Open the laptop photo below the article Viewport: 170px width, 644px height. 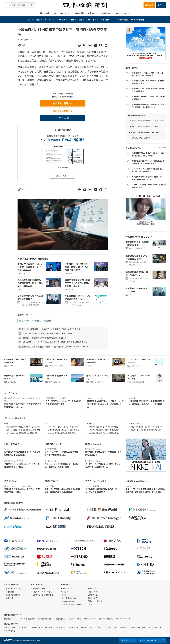[63, 225]
